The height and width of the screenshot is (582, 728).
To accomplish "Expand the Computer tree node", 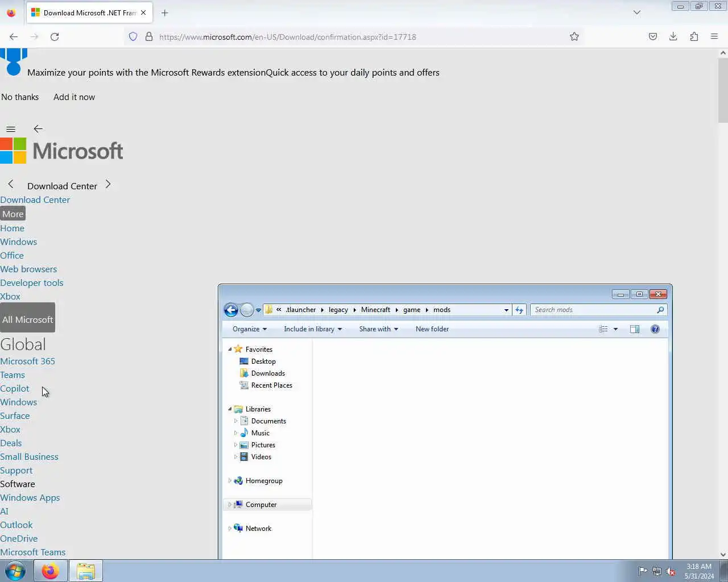I will tap(230, 505).
